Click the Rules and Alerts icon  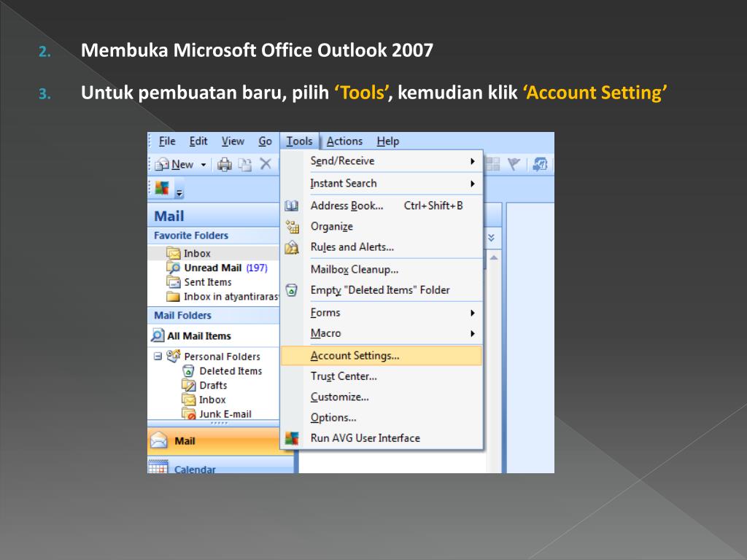click(292, 247)
